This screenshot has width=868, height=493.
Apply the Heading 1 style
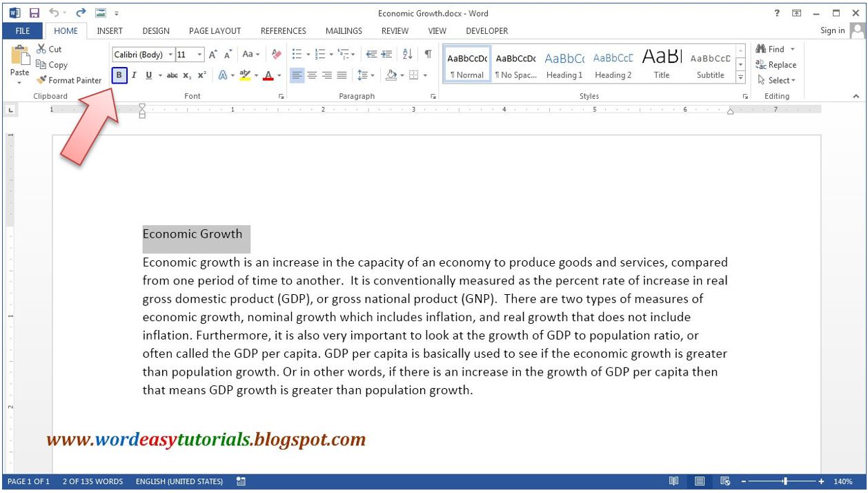tap(564, 64)
